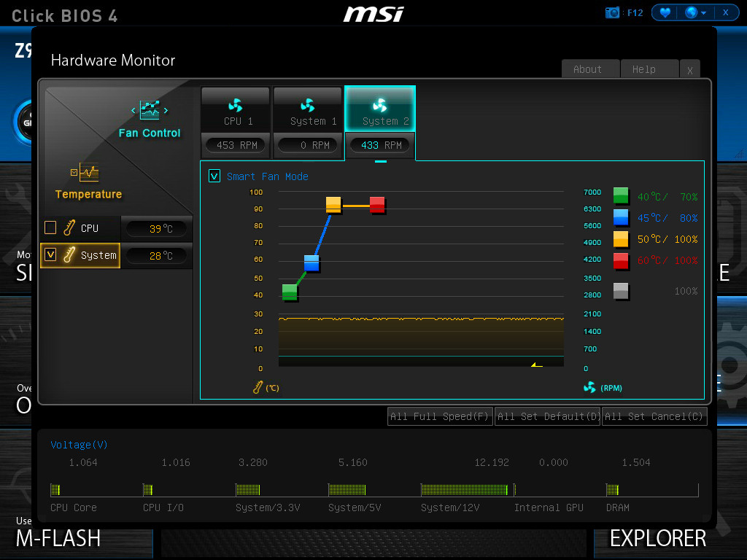
Task: Switch to the CPU 1 fan tab
Action: point(236,110)
